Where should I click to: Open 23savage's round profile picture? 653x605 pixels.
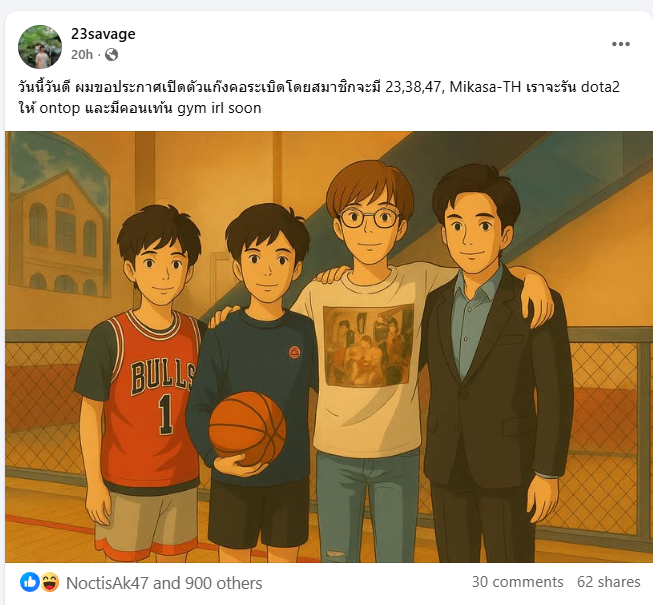click(40, 47)
